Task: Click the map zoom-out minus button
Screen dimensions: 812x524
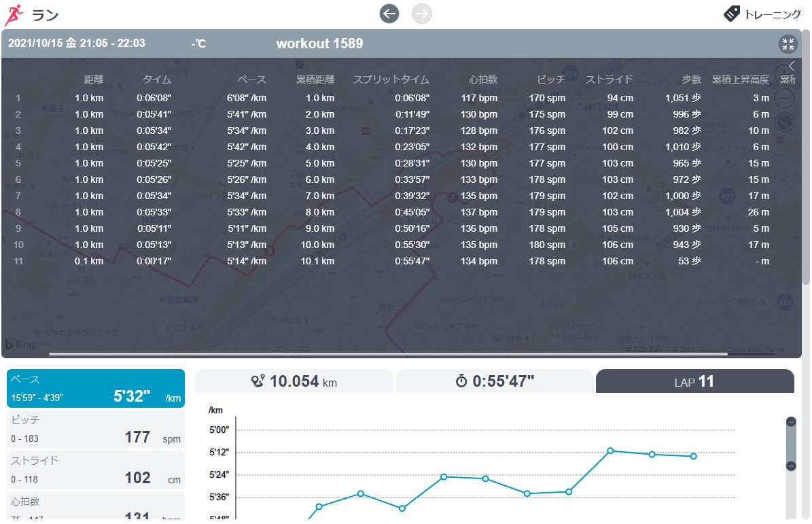Action: pyautogui.click(x=784, y=98)
